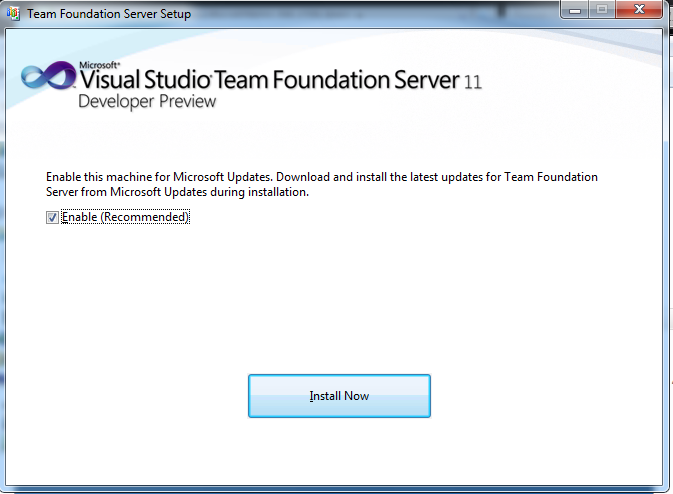Click the "11" version number in the header
Screen dimensions: 673x494
[473, 83]
